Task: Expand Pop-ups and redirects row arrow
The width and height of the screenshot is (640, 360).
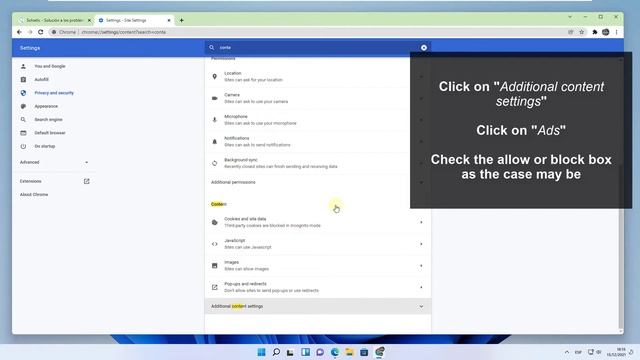Action: (421, 287)
